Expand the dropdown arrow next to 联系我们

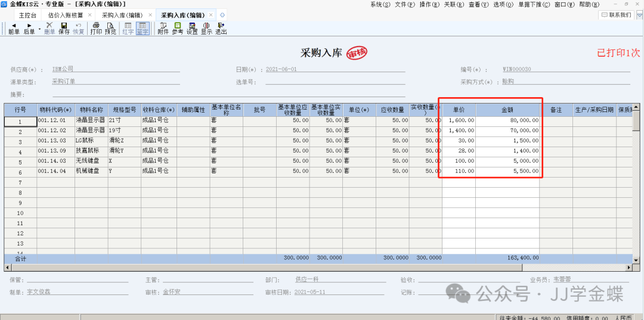coord(637,14)
